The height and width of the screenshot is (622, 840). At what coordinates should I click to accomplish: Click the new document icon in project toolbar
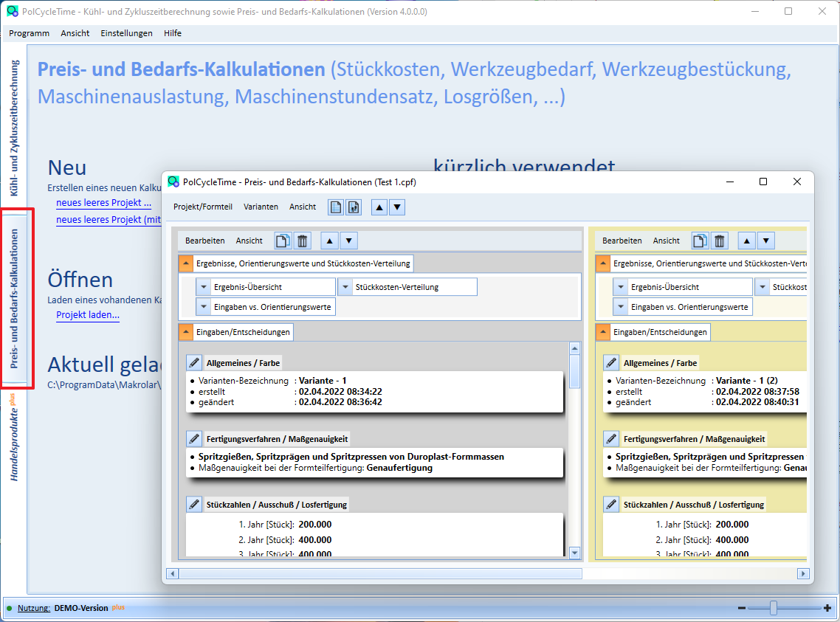[336, 207]
